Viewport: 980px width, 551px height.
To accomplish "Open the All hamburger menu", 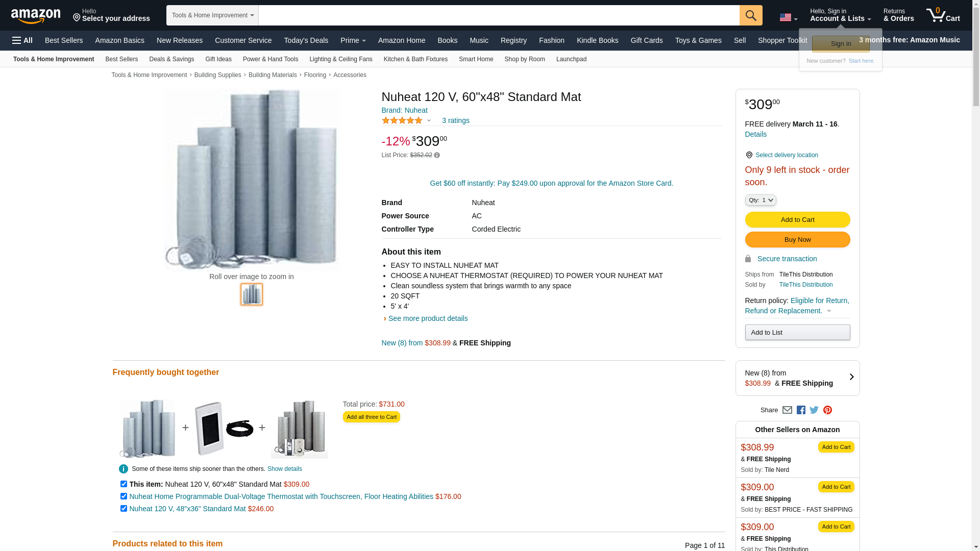I will point(22,40).
